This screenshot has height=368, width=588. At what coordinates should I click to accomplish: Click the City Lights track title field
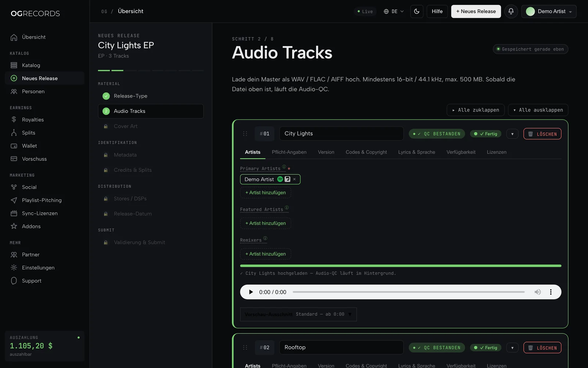(x=341, y=134)
